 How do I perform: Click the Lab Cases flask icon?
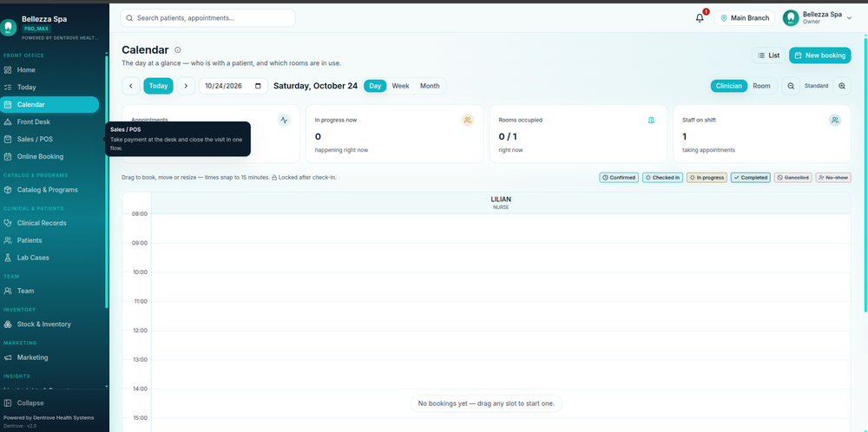(8, 258)
